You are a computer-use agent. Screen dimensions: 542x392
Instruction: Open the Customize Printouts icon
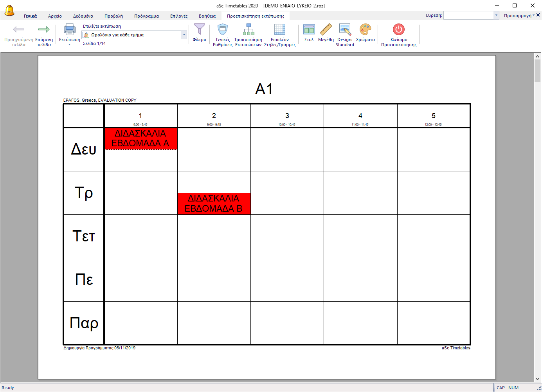point(248,30)
